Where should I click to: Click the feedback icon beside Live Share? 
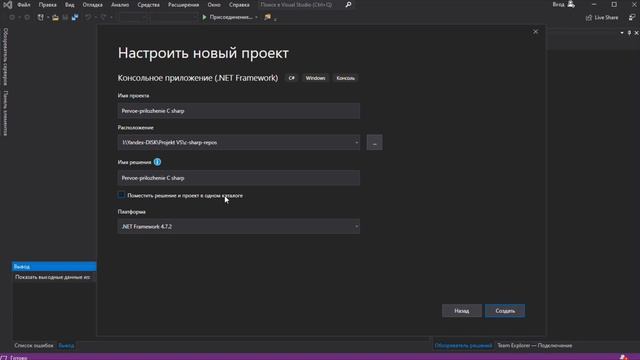click(632, 18)
